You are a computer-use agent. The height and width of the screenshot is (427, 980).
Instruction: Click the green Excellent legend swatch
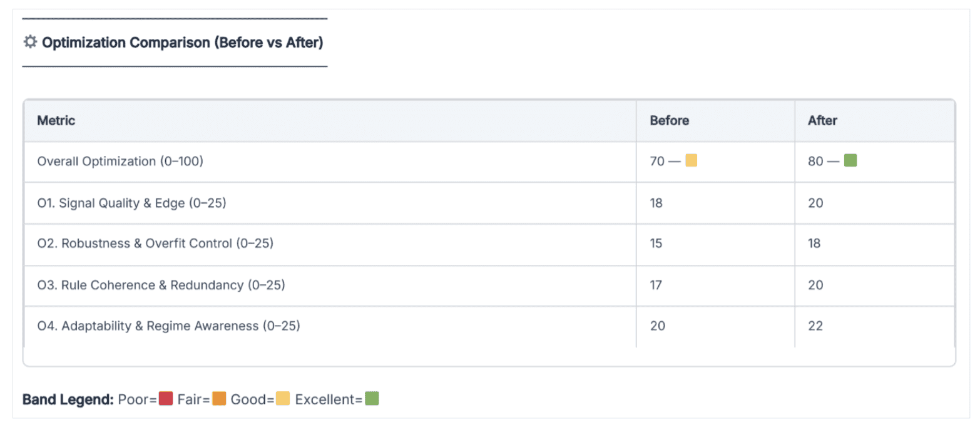pyautogui.click(x=372, y=399)
